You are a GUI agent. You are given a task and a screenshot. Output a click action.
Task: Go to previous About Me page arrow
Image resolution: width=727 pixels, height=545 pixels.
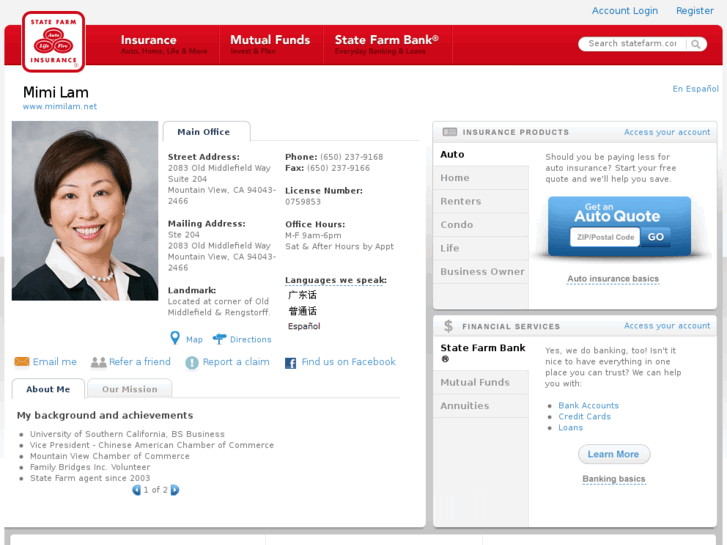point(136,490)
